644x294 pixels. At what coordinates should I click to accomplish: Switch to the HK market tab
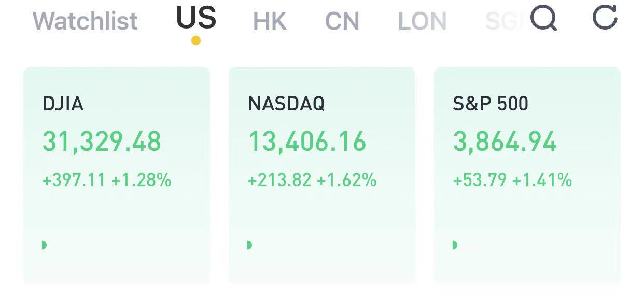270,21
